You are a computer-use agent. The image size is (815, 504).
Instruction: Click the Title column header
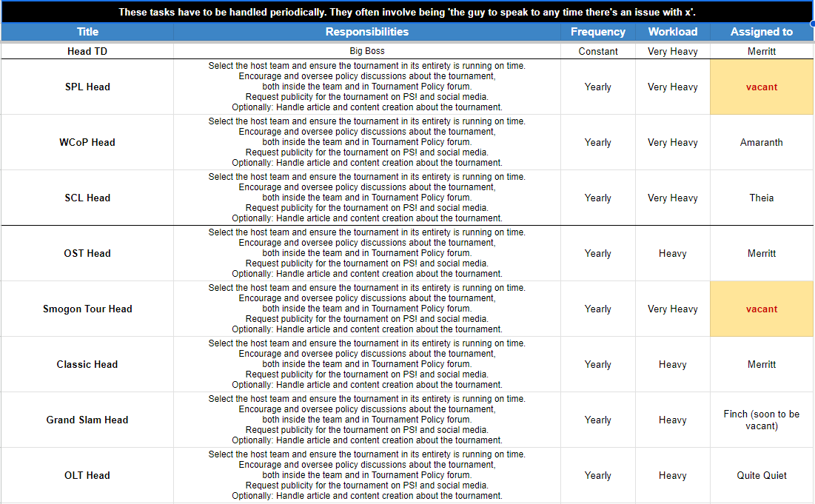click(x=87, y=32)
